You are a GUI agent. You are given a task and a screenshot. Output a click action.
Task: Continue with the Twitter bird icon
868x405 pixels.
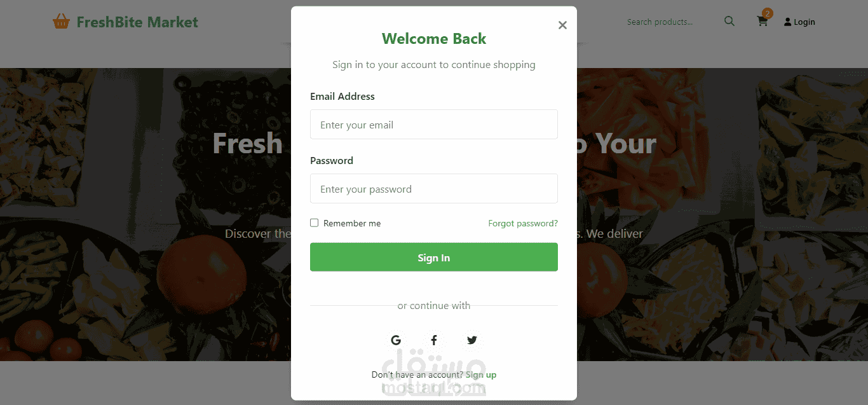471,340
